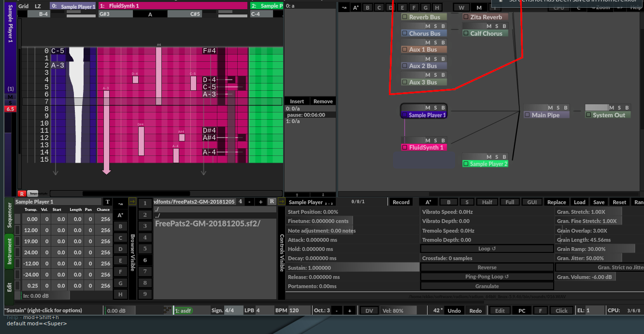Mute the Aux 3 Bus module

coord(427,75)
